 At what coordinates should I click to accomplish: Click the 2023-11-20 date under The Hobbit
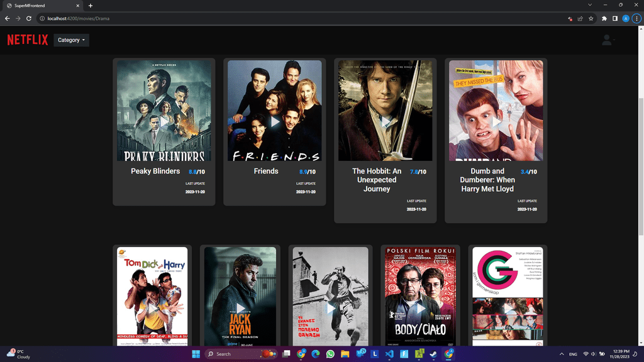click(416, 209)
